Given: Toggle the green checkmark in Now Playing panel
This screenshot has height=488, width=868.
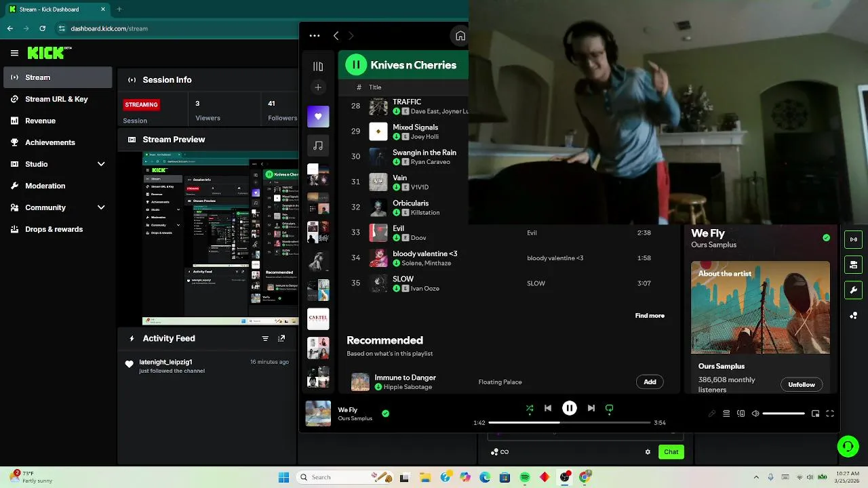Looking at the screenshot, I should pos(826,238).
